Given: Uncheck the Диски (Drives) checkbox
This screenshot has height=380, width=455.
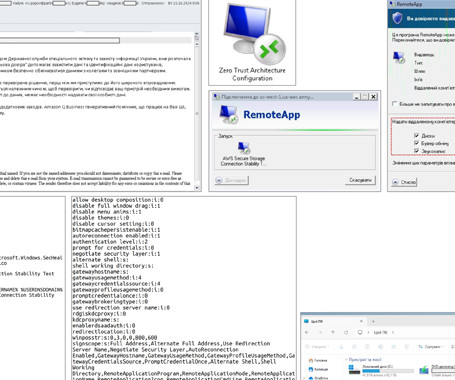Looking at the screenshot, I should pos(416,135).
